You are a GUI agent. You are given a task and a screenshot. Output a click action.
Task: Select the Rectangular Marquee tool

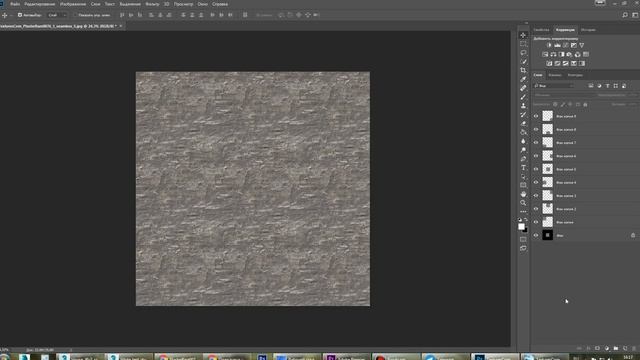tap(523, 44)
